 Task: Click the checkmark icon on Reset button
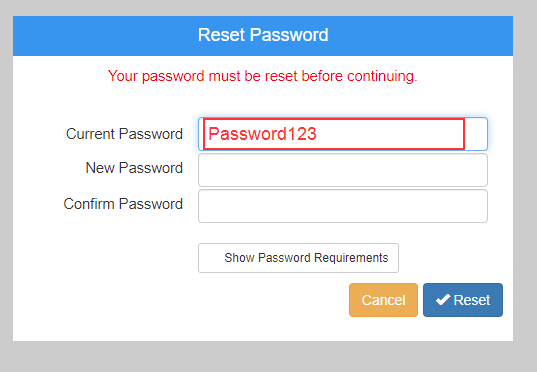click(443, 300)
